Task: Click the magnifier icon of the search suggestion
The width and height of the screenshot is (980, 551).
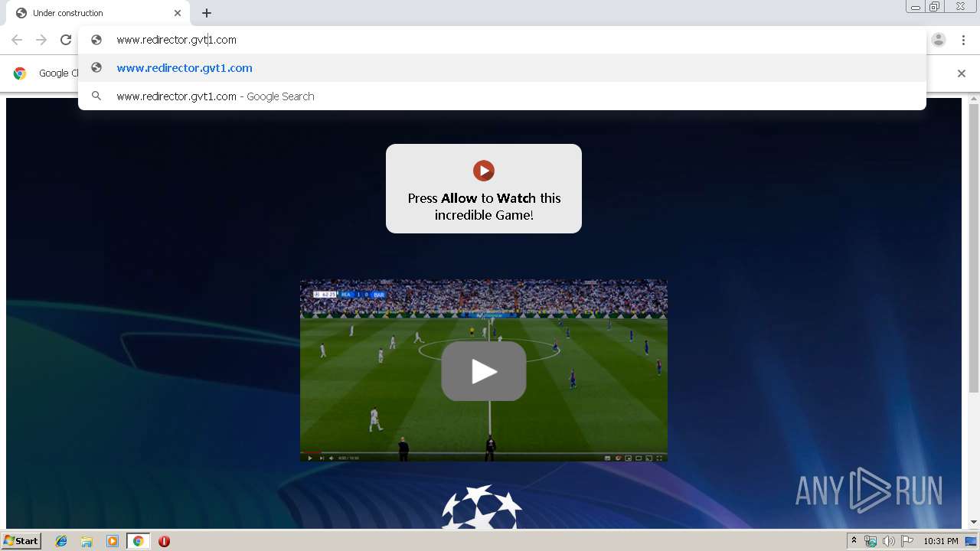Action: 96,96
